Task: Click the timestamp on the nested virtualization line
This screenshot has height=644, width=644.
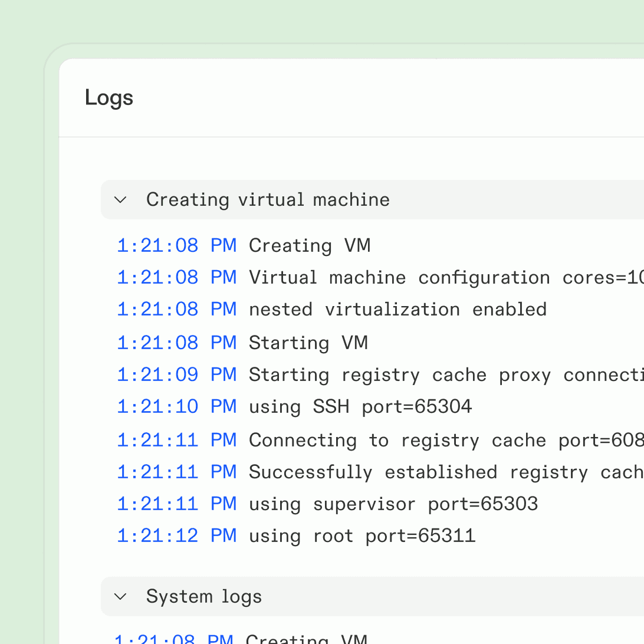Action: (176, 308)
